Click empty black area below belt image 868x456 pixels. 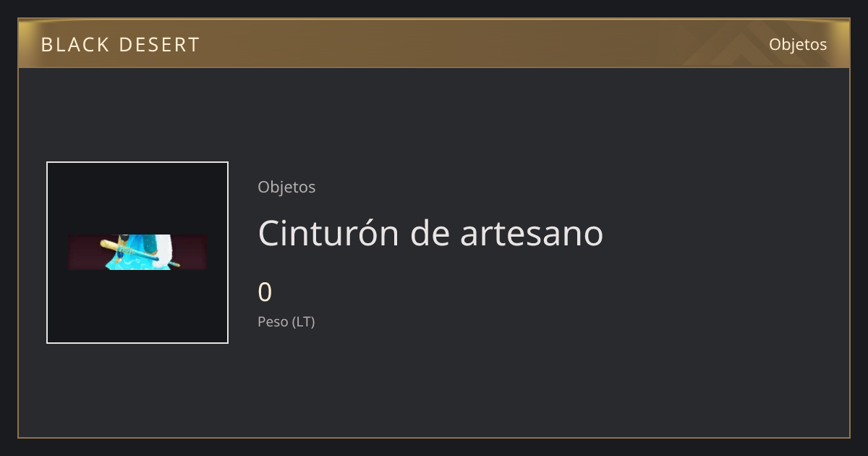coord(137,306)
